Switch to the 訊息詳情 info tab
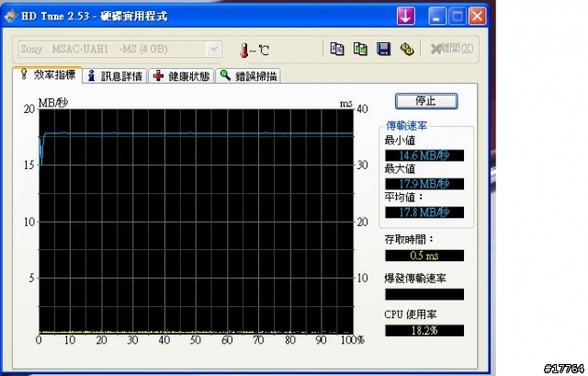588x376 pixels. click(x=115, y=76)
